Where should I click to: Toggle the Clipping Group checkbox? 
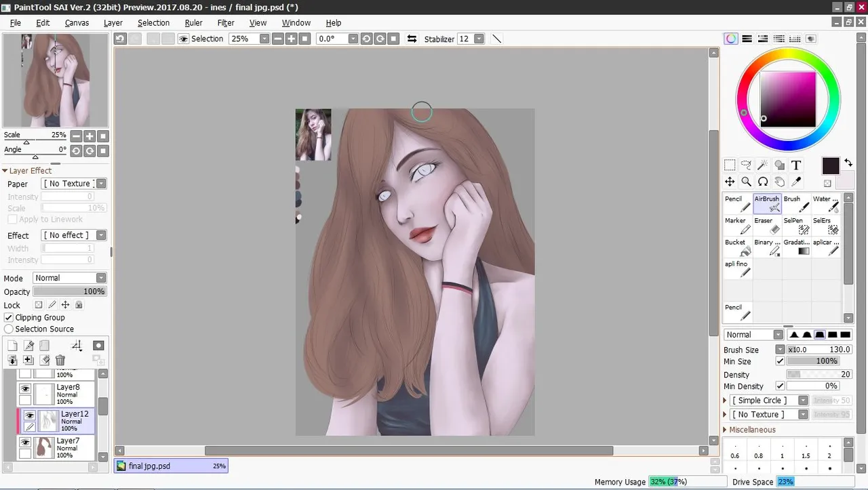coord(9,317)
